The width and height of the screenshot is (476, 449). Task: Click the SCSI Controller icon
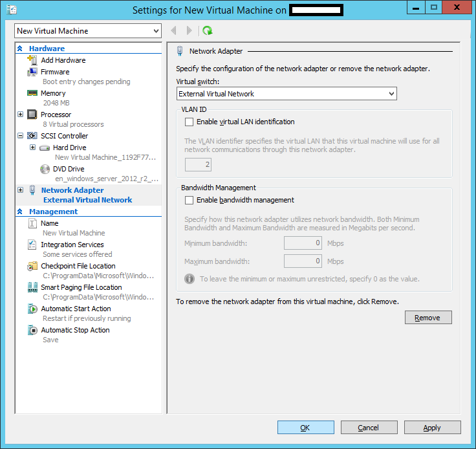(x=32, y=136)
